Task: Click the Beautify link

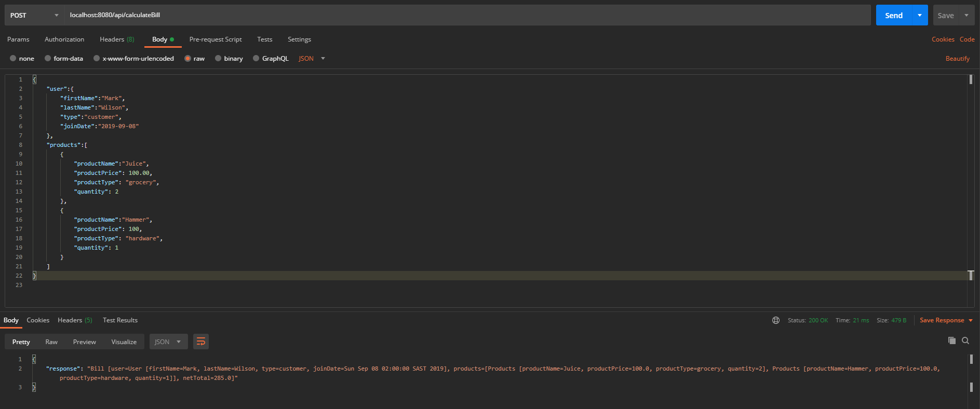Action: click(x=957, y=59)
